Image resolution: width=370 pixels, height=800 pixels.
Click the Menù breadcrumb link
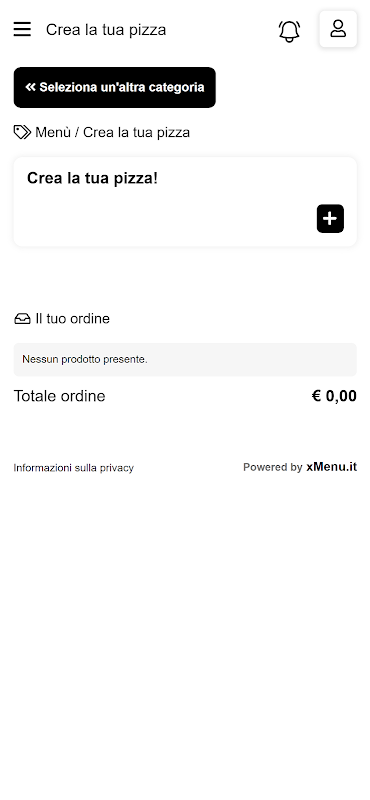coord(53,133)
